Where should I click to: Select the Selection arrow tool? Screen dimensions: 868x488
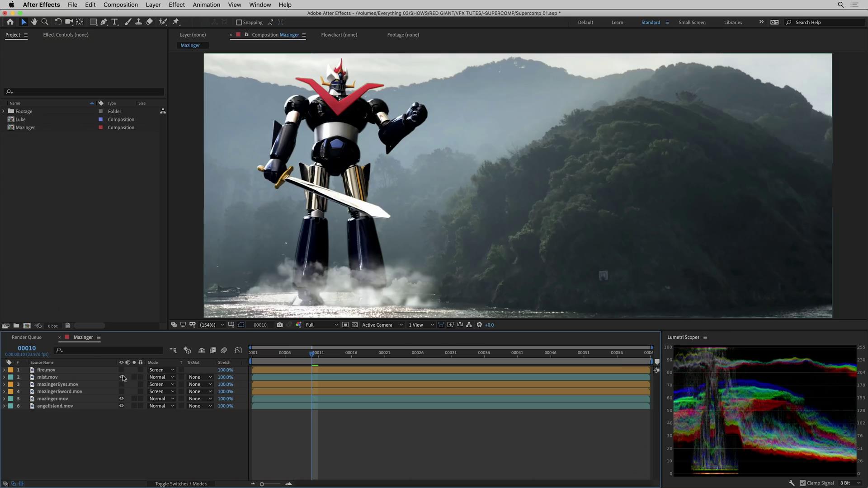tap(24, 22)
